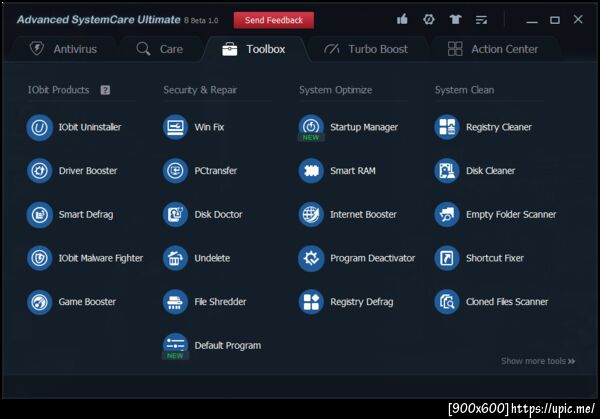Click the 'Internet Booster' label
600x419 pixels.
tap(363, 214)
